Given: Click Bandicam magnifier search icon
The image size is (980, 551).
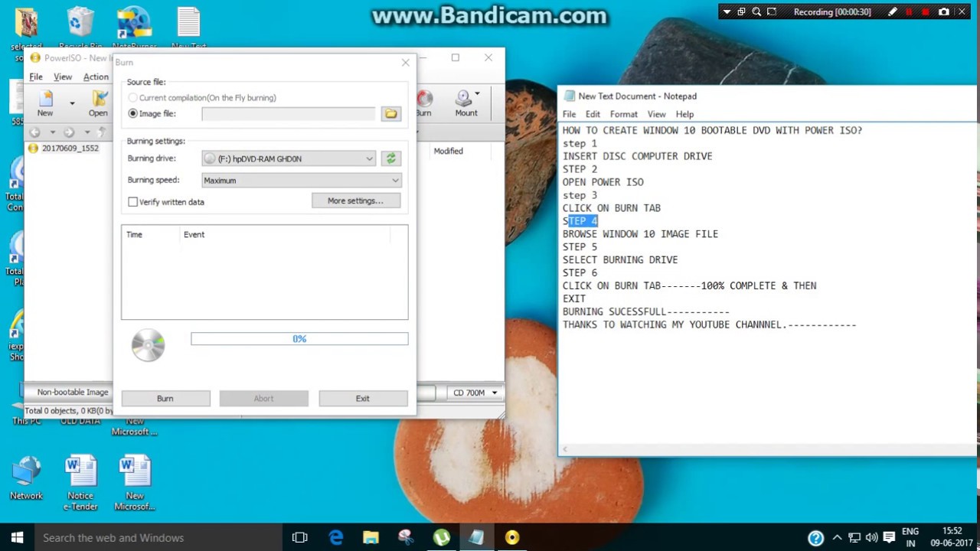Looking at the screenshot, I should point(756,11).
